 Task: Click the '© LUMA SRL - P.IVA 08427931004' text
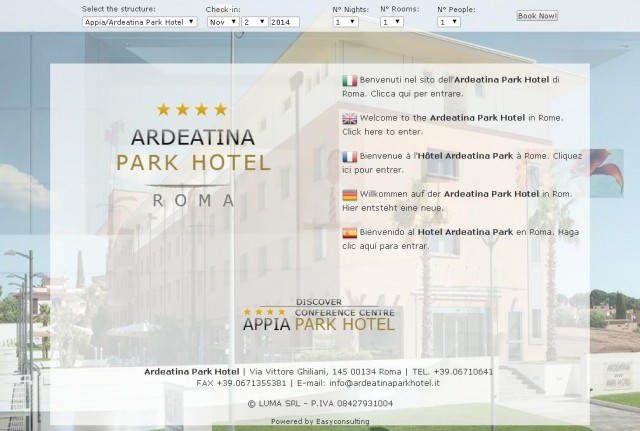(320, 404)
